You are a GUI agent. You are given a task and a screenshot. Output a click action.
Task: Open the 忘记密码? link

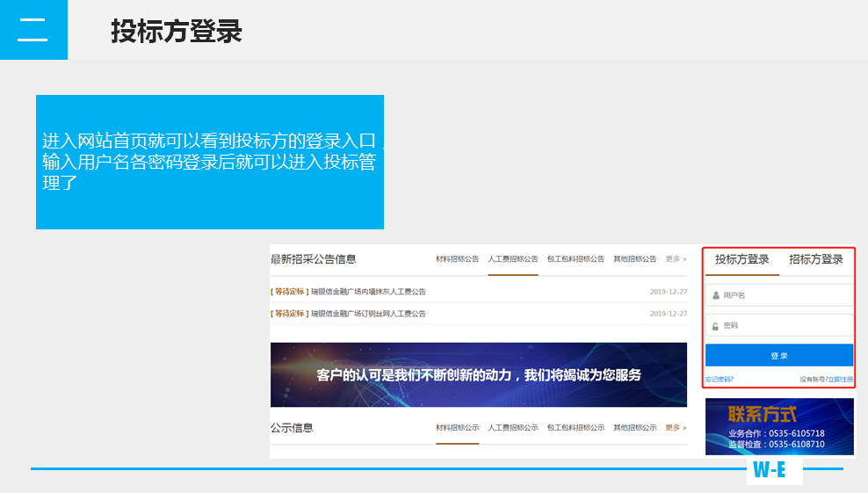click(x=719, y=380)
